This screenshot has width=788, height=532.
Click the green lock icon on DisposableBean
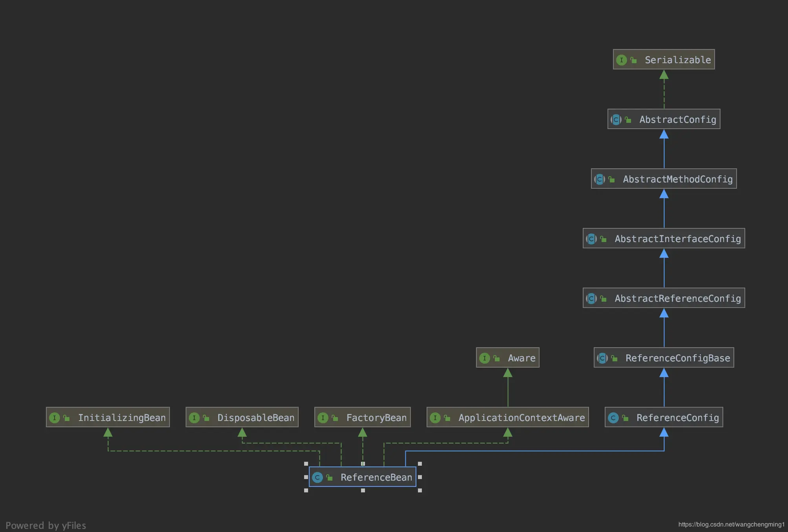[206, 418]
